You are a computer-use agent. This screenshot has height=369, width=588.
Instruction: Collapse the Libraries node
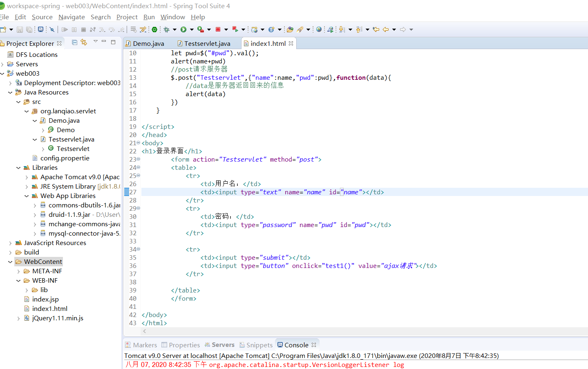[18, 168]
